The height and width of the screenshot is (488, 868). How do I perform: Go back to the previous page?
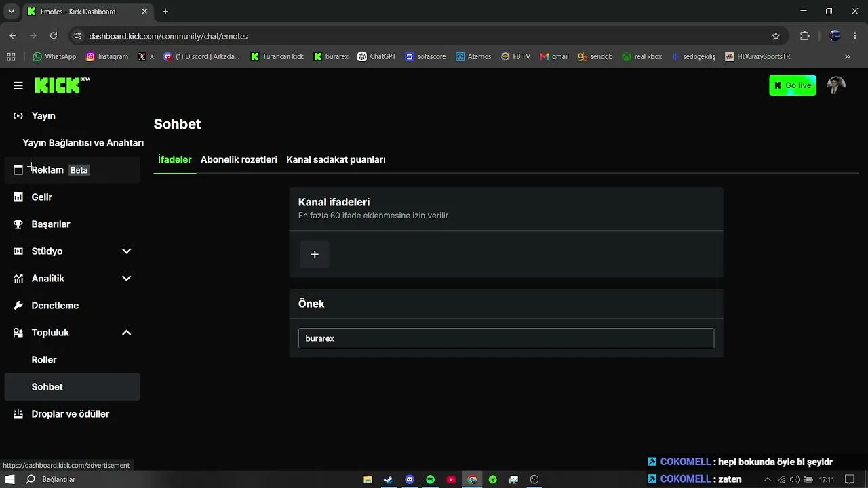click(13, 36)
